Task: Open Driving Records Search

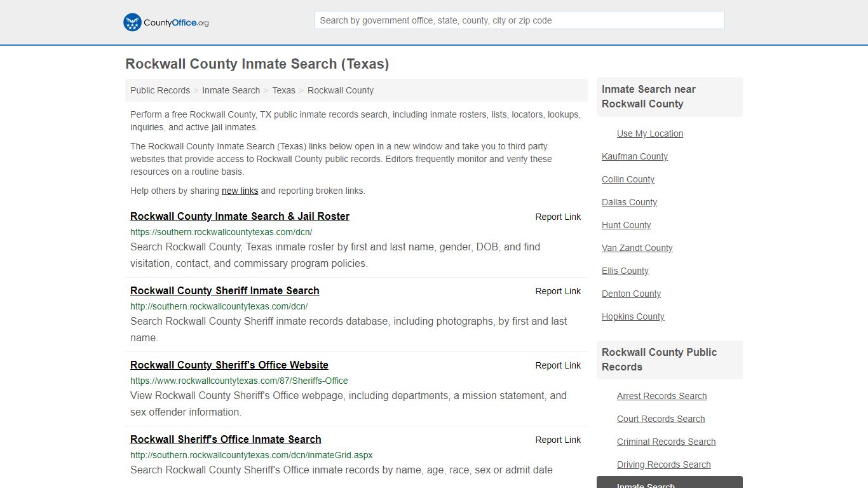Action: click(x=664, y=464)
